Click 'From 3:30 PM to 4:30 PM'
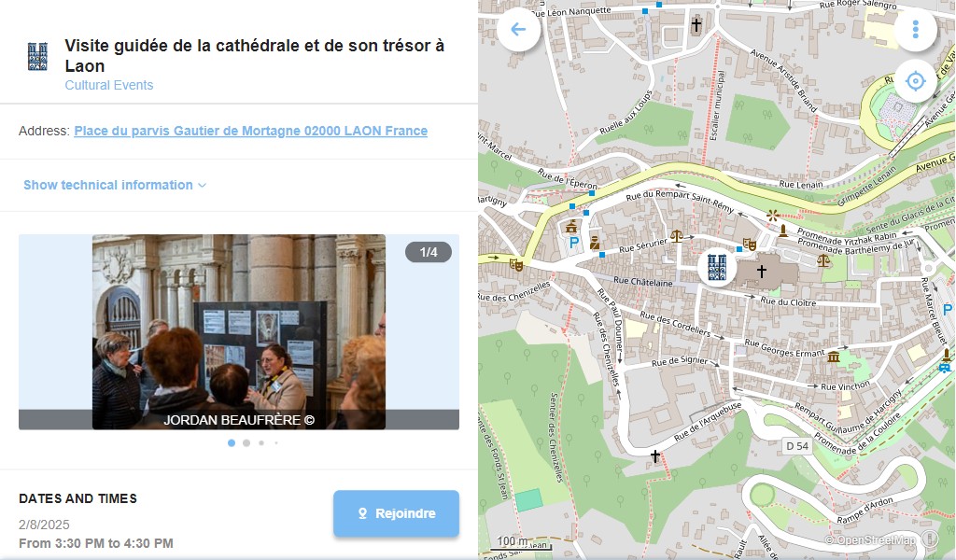This screenshot has height=560, width=956. [96, 543]
